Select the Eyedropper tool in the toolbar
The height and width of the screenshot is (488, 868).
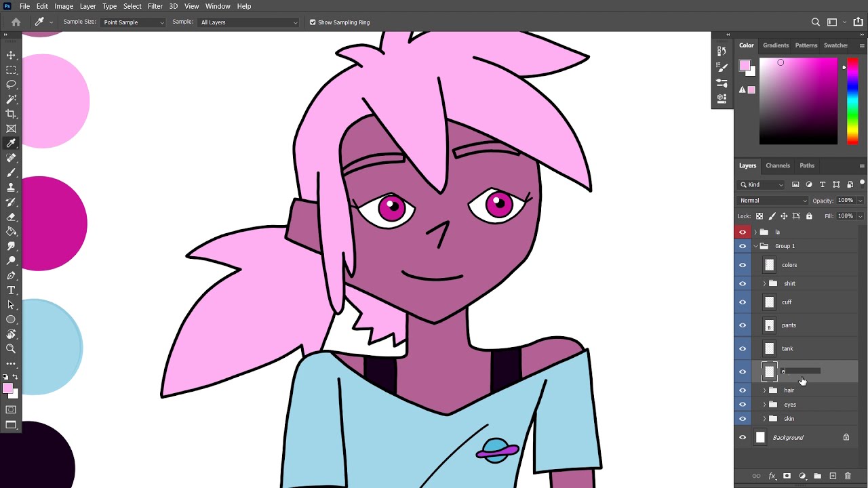11,143
